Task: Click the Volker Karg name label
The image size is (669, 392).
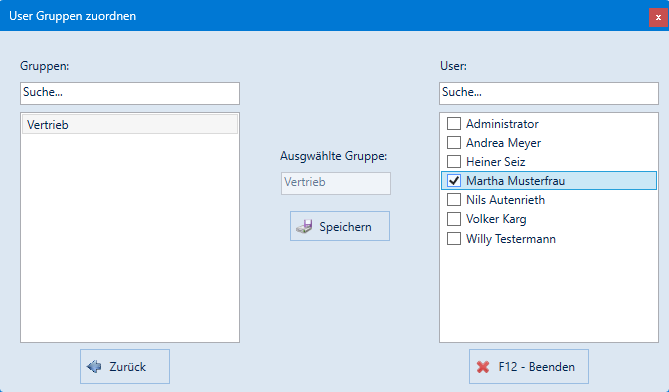Action: tap(496, 219)
